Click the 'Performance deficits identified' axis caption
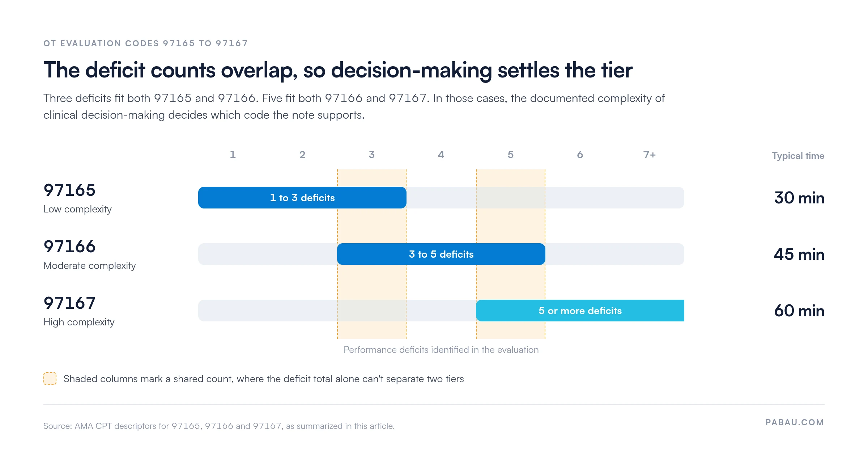This screenshot has height=464, width=868. 441,350
